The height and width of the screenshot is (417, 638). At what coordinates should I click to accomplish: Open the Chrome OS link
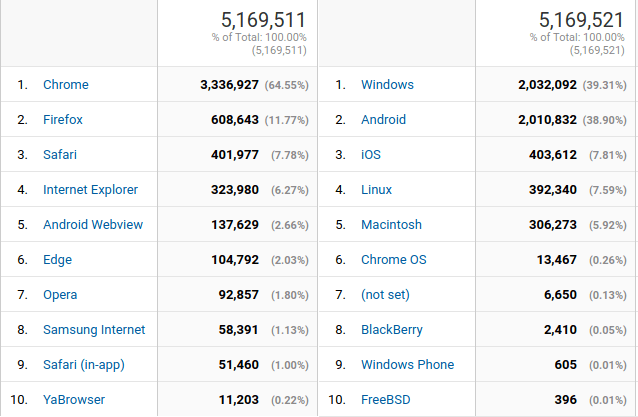pos(394,260)
